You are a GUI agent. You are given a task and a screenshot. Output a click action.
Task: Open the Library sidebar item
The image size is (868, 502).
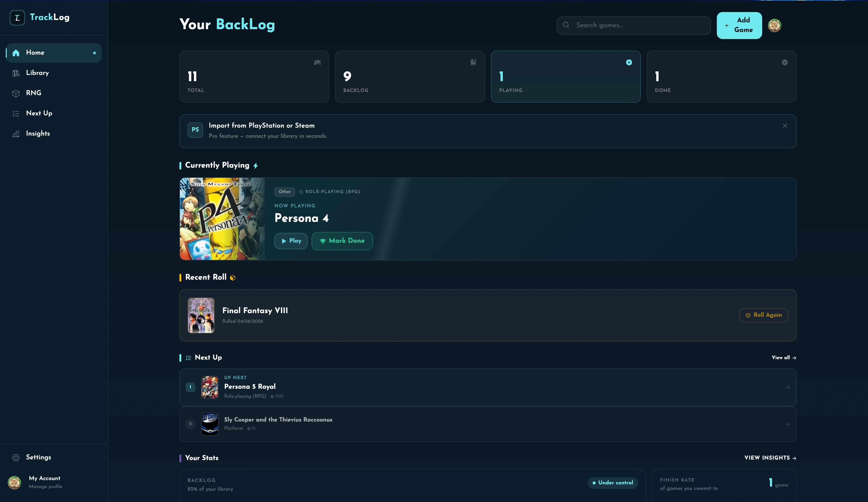(54, 73)
